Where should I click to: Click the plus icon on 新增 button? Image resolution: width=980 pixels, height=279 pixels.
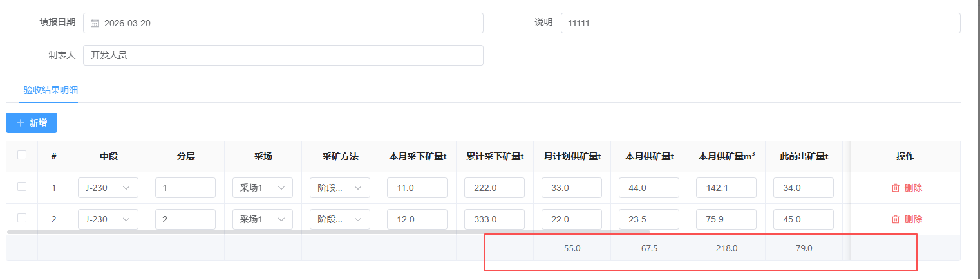click(21, 123)
